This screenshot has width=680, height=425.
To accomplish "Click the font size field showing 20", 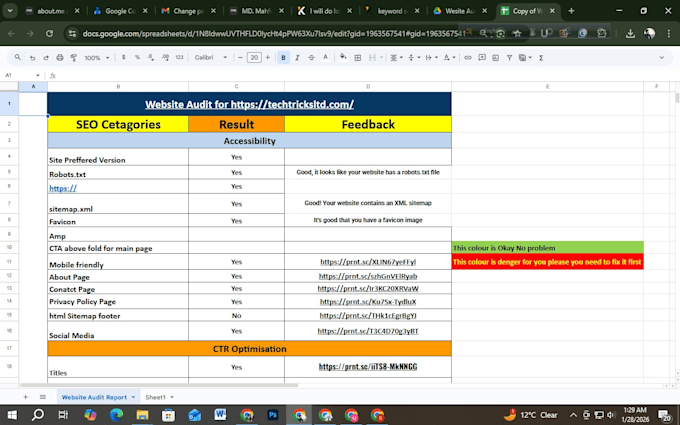I will [x=254, y=58].
